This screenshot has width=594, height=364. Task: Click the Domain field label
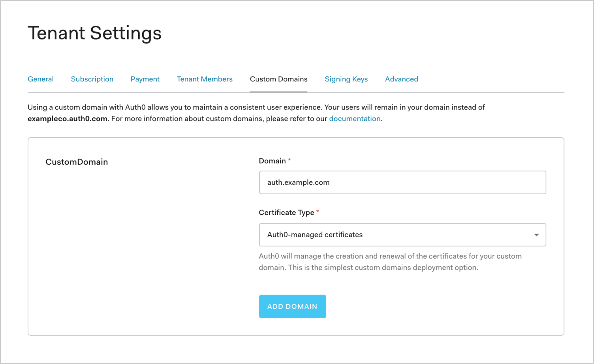[272, 161]
